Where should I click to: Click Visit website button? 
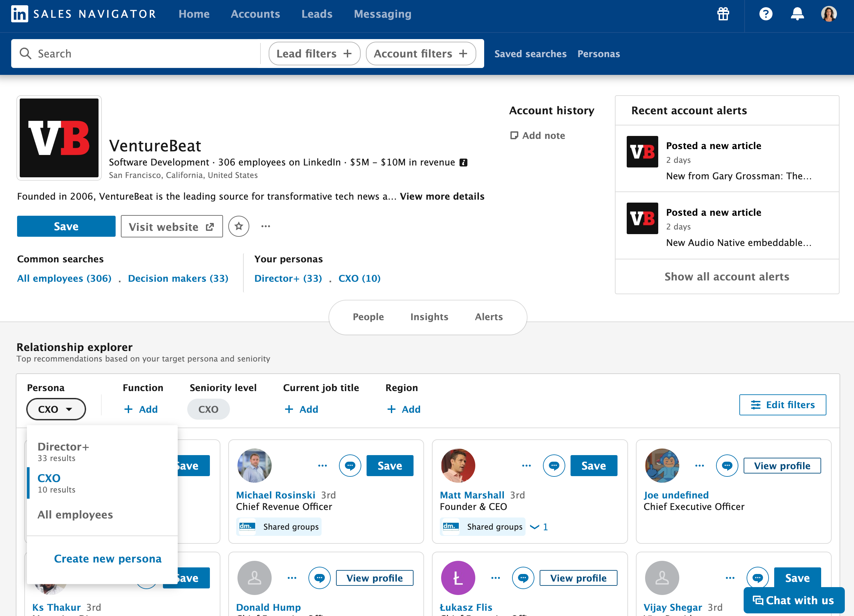tap(172, 226)
